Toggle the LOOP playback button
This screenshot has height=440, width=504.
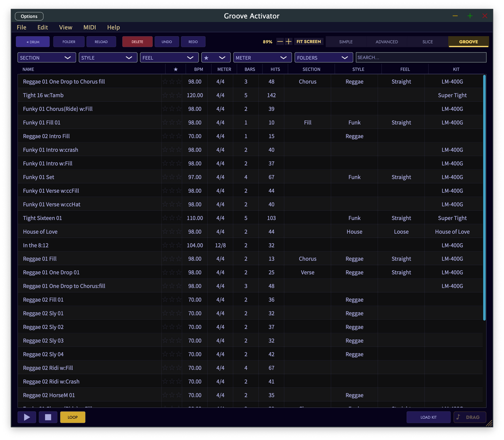73,417
